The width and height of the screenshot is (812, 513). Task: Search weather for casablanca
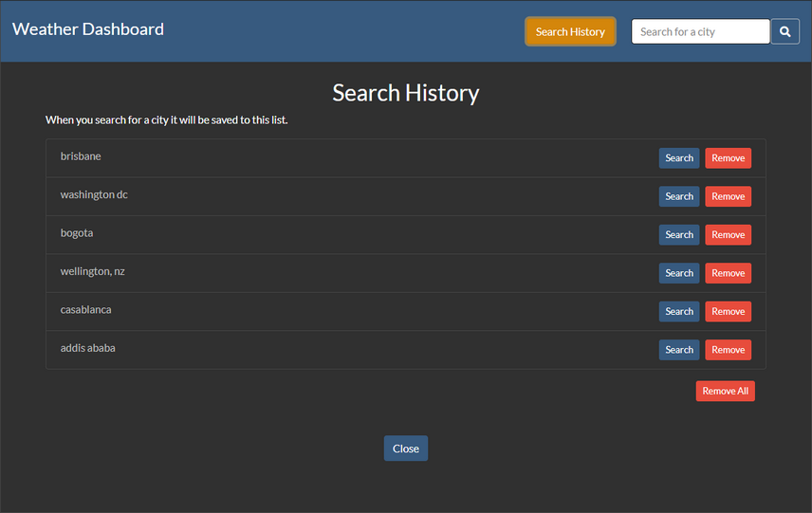(x=679, y=311)
